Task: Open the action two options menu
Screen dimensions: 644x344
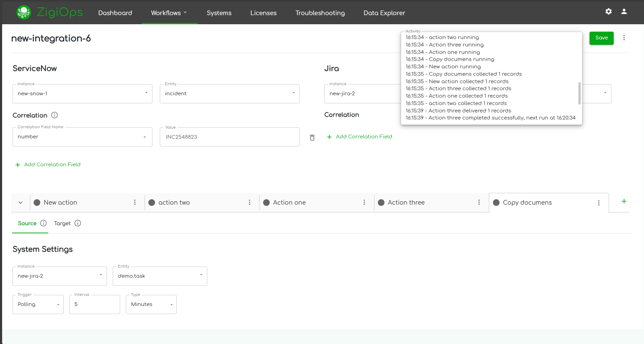Action: [250, 202]
